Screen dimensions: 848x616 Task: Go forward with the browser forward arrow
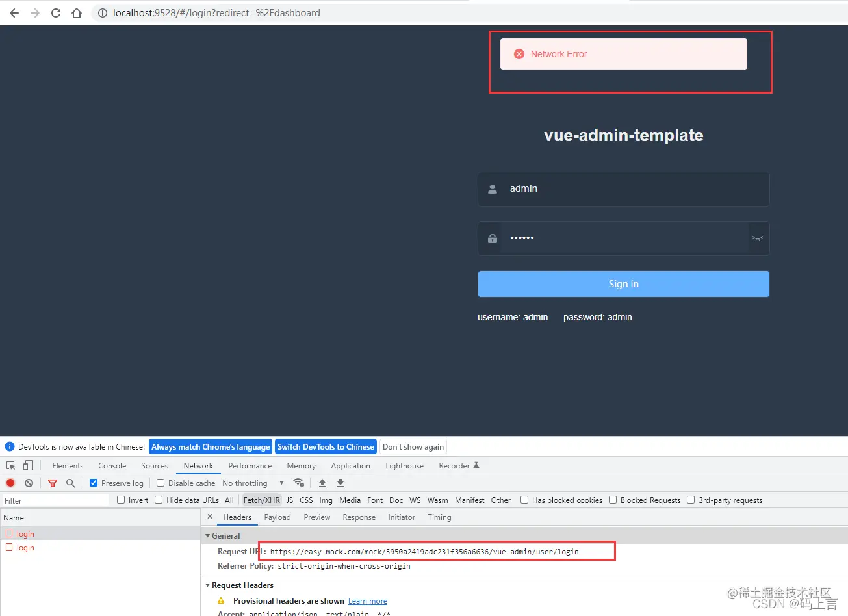click(x=35, y=13)
